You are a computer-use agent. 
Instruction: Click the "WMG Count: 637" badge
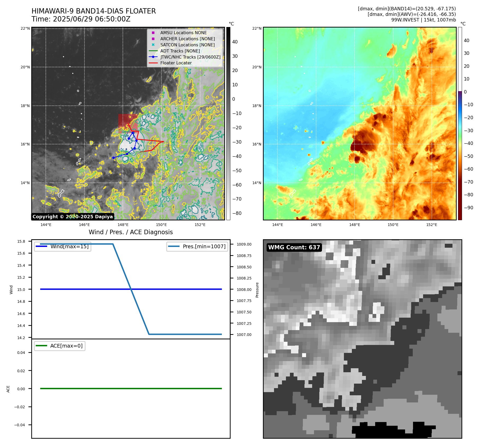294,247
